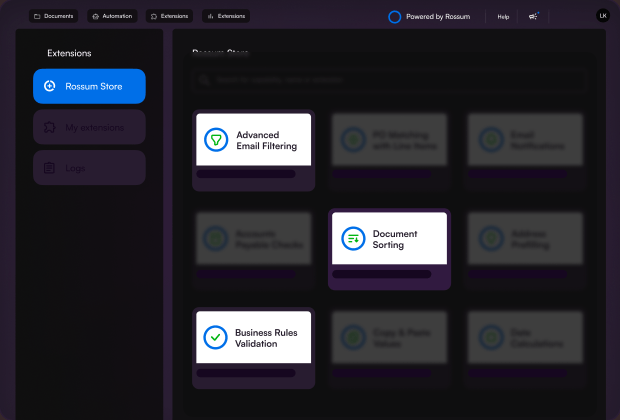Open the tab with bar chart icon
The height and width of the screenshot is (420, 620).
pos(226,16)
